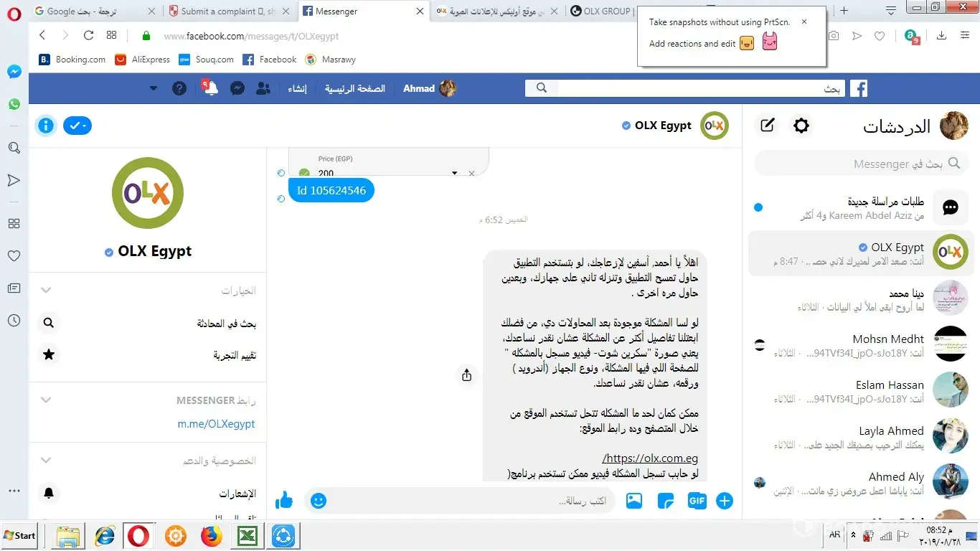Open Messenger settings gear

click(x=801, y=126)
